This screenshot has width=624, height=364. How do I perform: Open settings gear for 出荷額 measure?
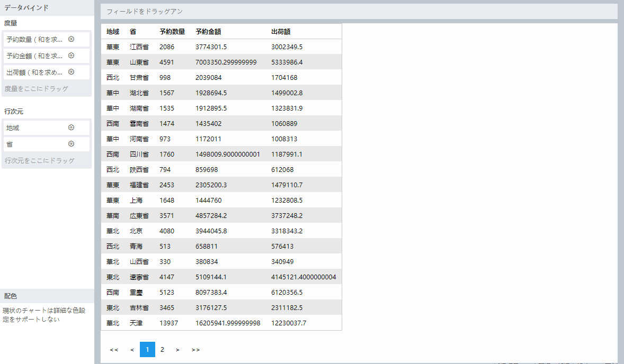click(71, 72)
